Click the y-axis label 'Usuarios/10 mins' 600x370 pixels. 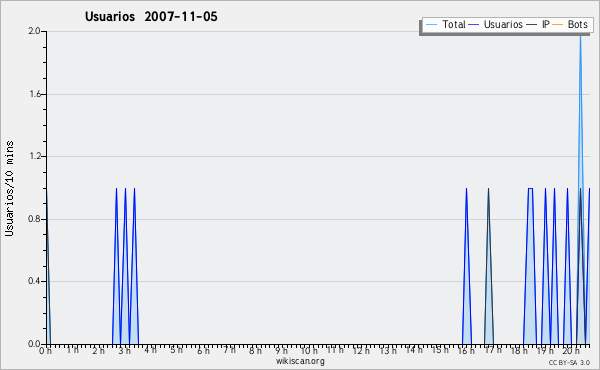tap(9, 188)
